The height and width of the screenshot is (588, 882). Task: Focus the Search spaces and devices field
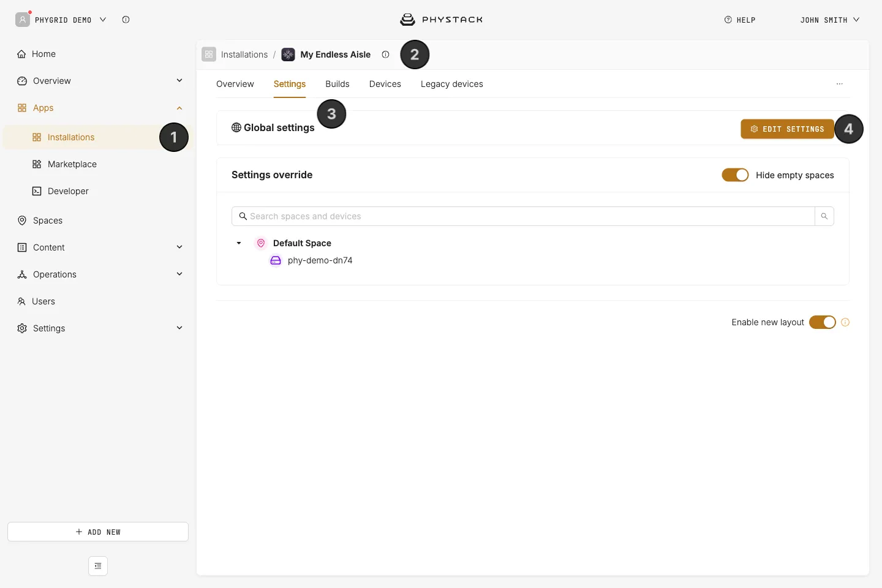coord(523,216)
